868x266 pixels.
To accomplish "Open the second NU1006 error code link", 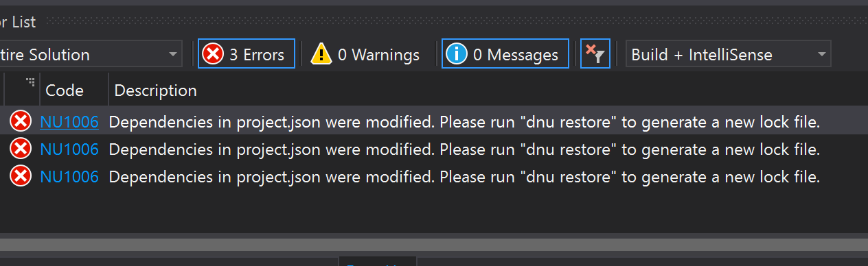I will (69, 149).
